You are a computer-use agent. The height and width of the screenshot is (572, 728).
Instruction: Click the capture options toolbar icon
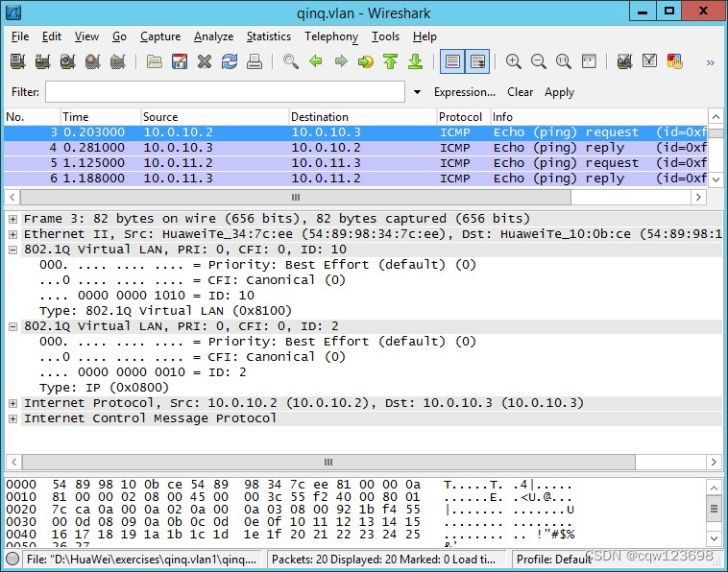click(x=42, y=61)
